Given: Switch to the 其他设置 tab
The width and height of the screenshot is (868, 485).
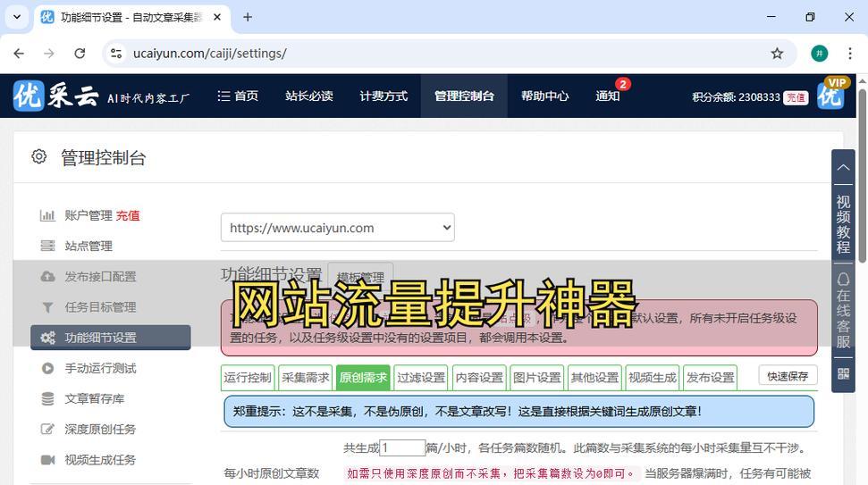Looking at the screenshot, I should 594,378.
